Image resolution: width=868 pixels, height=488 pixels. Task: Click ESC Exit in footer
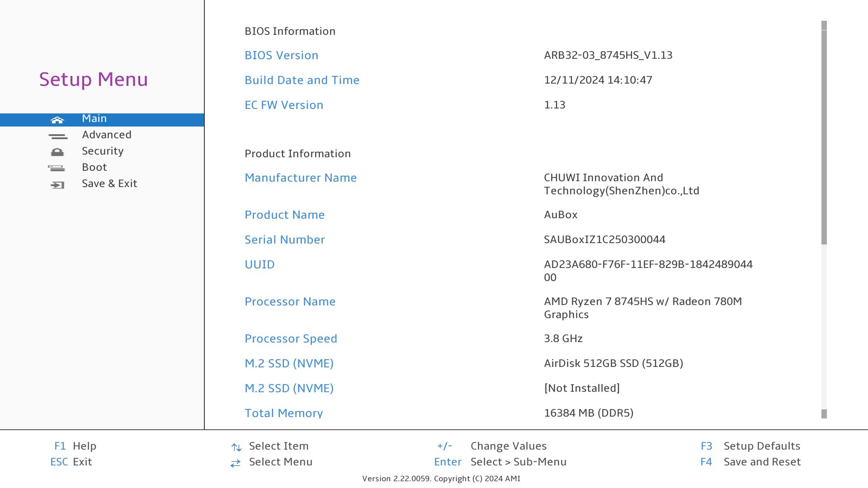(71, 462)
